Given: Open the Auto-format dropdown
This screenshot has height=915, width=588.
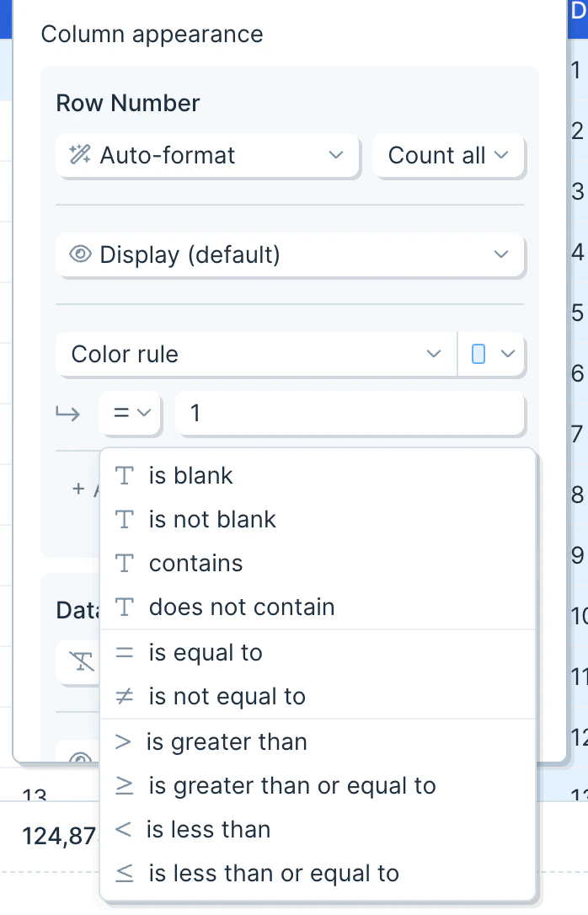Looking at the screenshot, I should click(x=208, y=155).
